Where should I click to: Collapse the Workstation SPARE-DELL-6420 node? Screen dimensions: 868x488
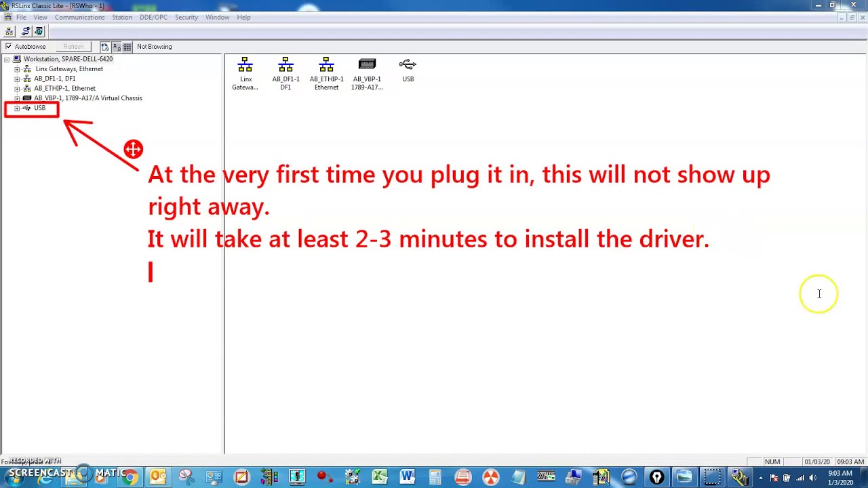pyautogui.click(x=7, y=59)
